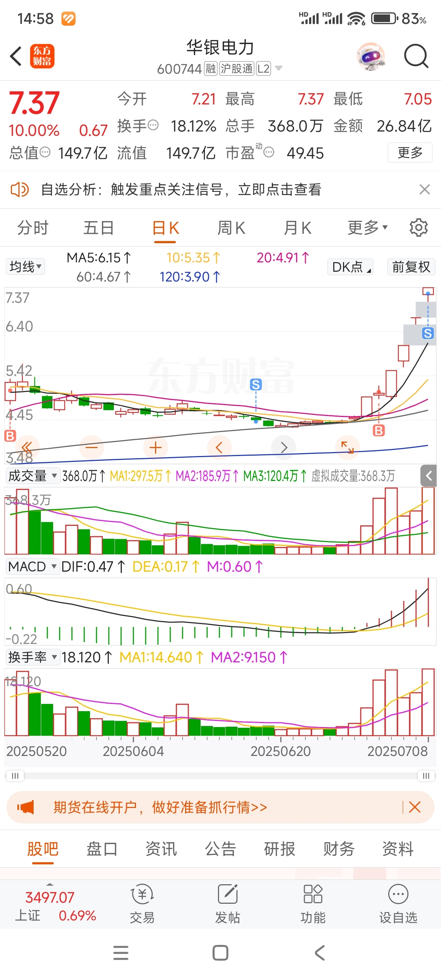Switch to 财务 tab

(x=339, y=849)
